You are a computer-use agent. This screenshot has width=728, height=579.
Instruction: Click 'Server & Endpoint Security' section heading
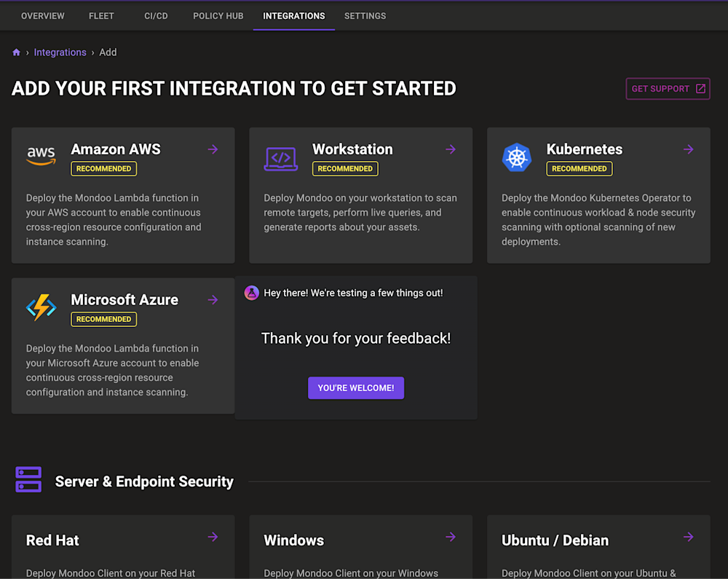[144, 481]
